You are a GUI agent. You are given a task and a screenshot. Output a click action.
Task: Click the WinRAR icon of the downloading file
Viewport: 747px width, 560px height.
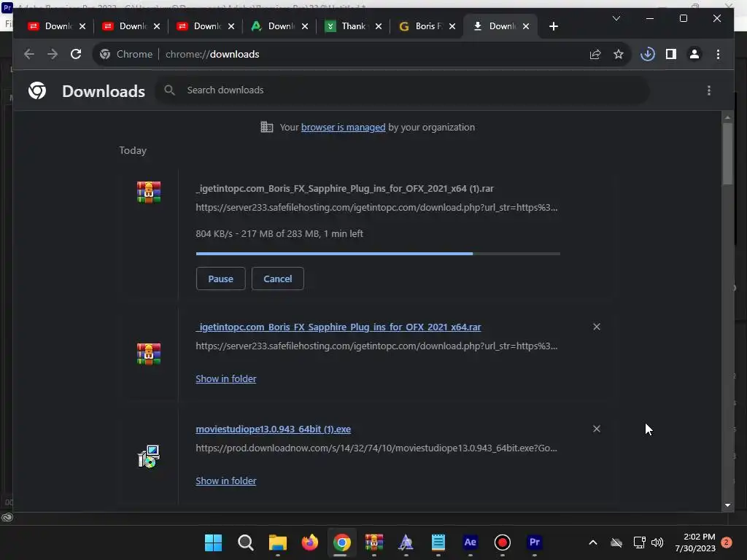(x=149, y=192)
